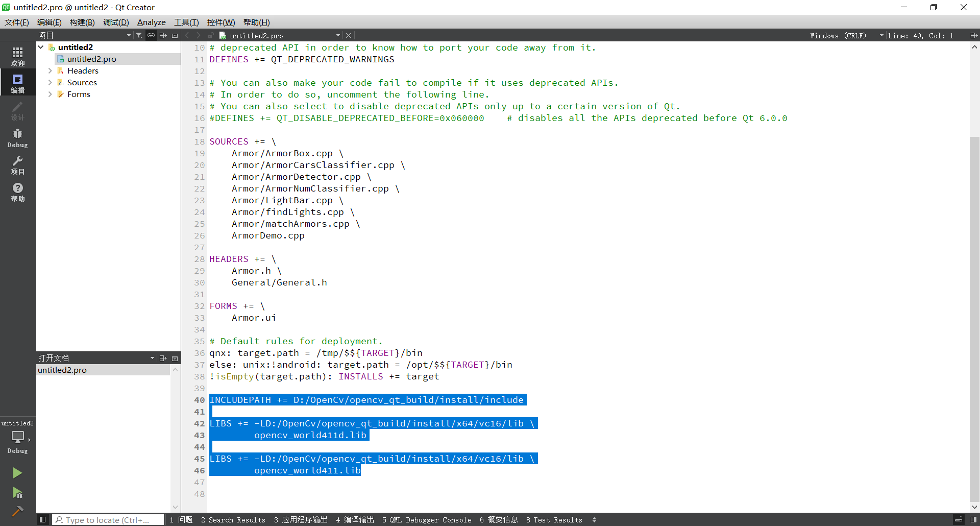This screenshot has height=526, width=980.
Task: Open the 3 应用程序输出 pane
Action: (x=301, y=520)
